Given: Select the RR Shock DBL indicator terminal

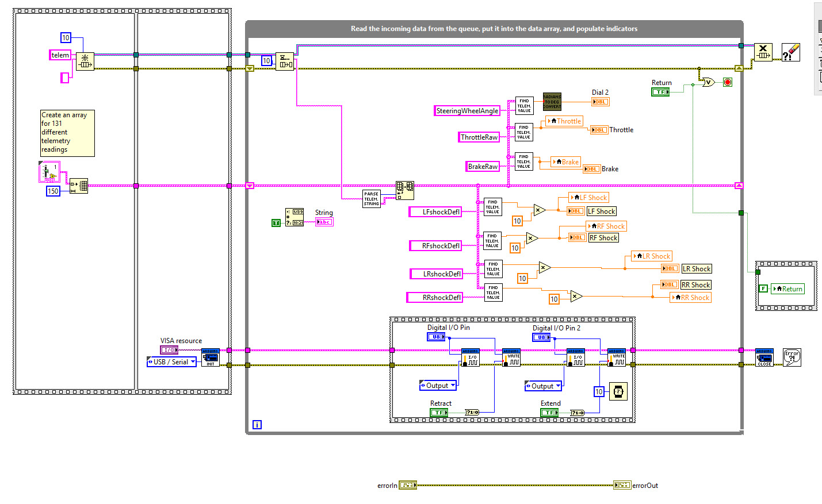Looking at the screenshot, I should coord(670,284).
